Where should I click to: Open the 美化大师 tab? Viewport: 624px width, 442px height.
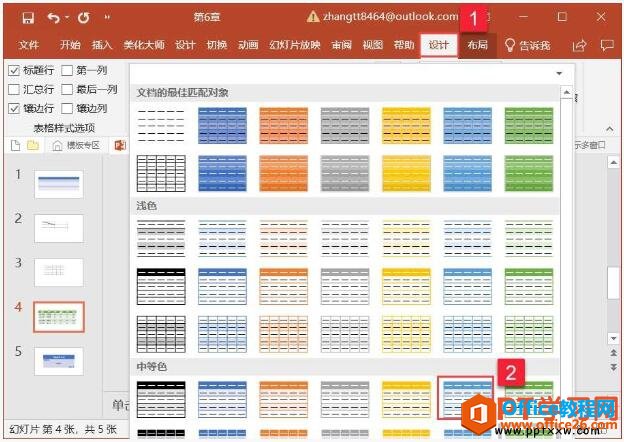coord(144,45)
